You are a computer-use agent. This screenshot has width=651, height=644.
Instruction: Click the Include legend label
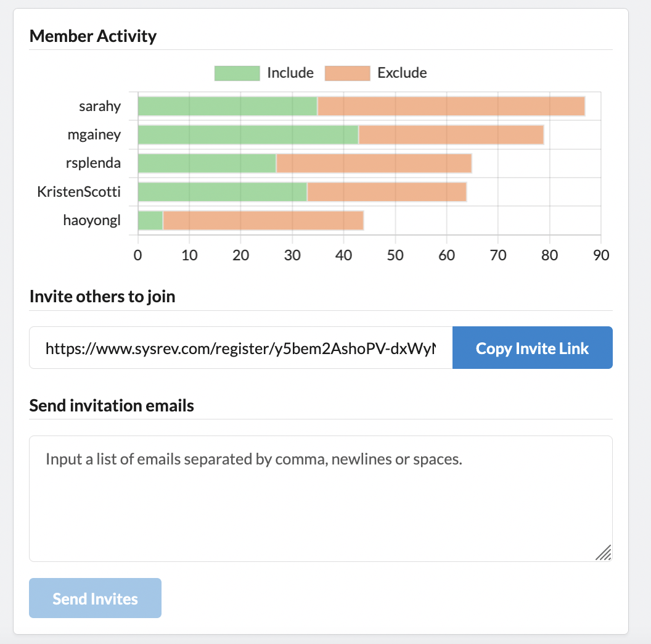[x=290, y=73]
